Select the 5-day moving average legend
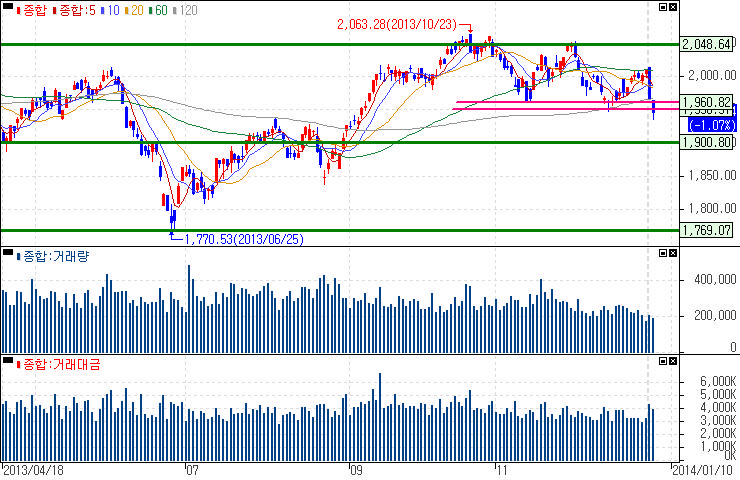740x480 pixels. (x=79, y=10)
